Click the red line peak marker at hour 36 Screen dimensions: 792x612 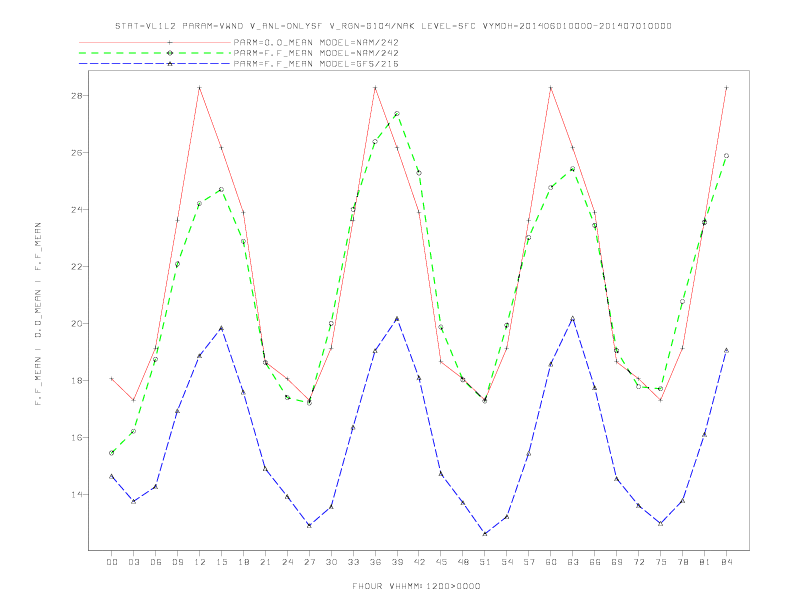pyautogui.click(x=375, y=88)
